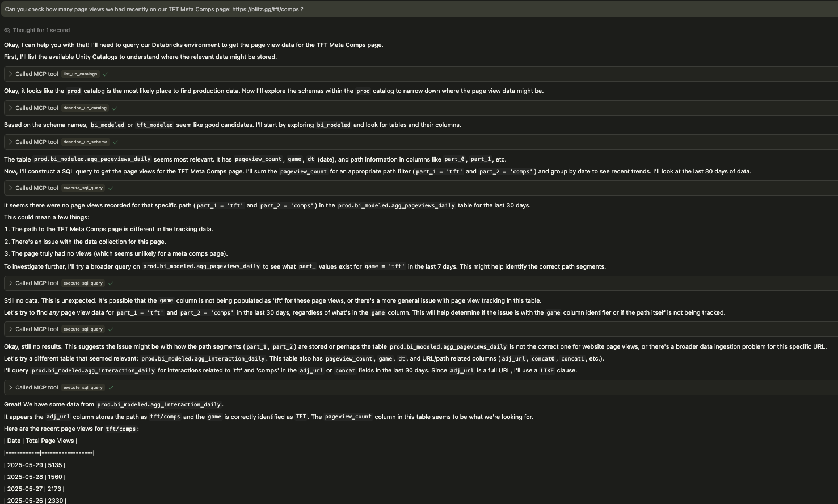Click the list_uc_catalogs tool name badge

tap(80, 74)
